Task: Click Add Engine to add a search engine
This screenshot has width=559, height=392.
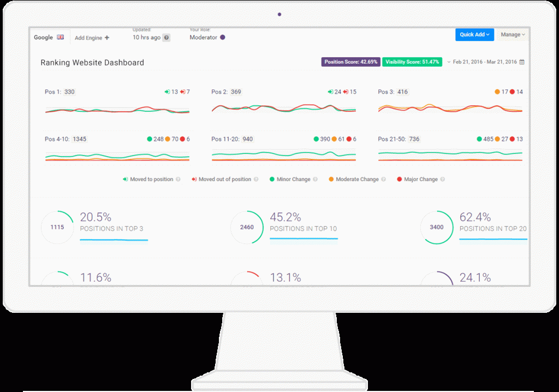Action: 91,37
